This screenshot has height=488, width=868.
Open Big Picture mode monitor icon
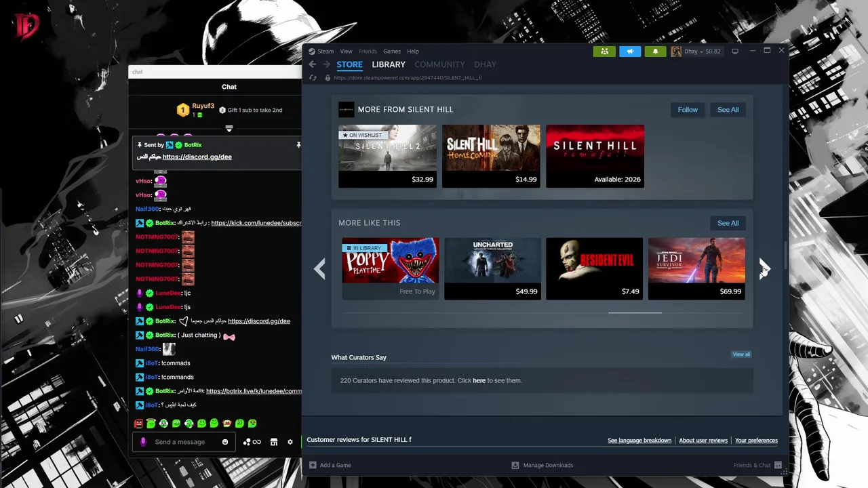[734, 51]
